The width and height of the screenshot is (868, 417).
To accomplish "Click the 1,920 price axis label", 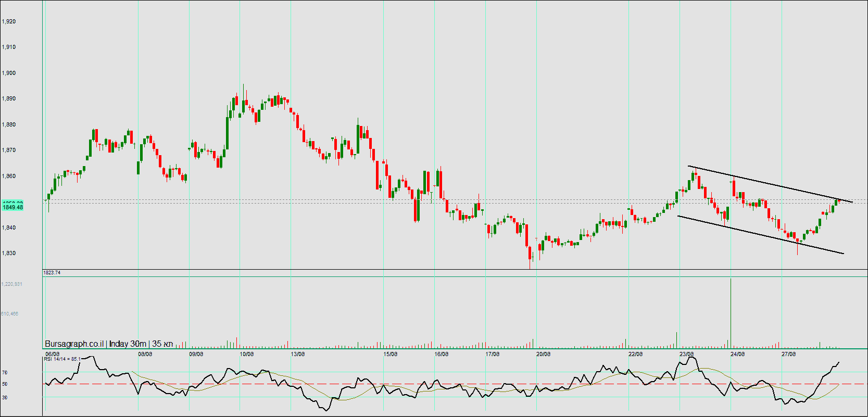I will [9, 21].
